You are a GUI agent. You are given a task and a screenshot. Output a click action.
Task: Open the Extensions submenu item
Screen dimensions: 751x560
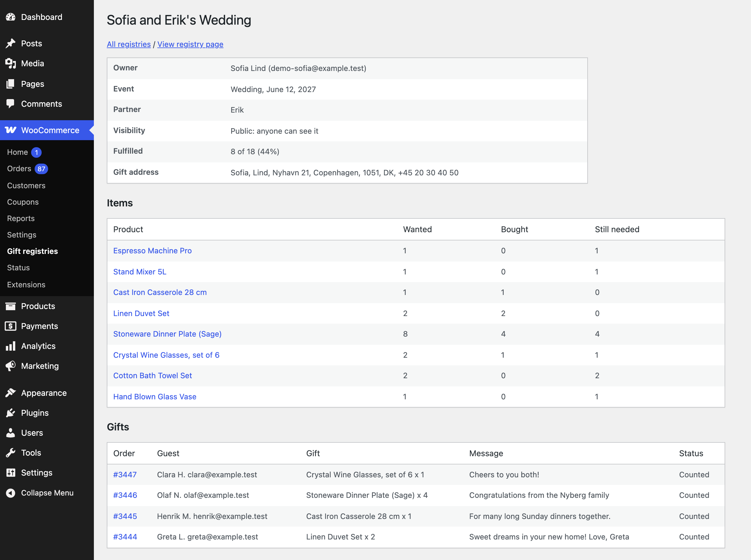(26, 285)
